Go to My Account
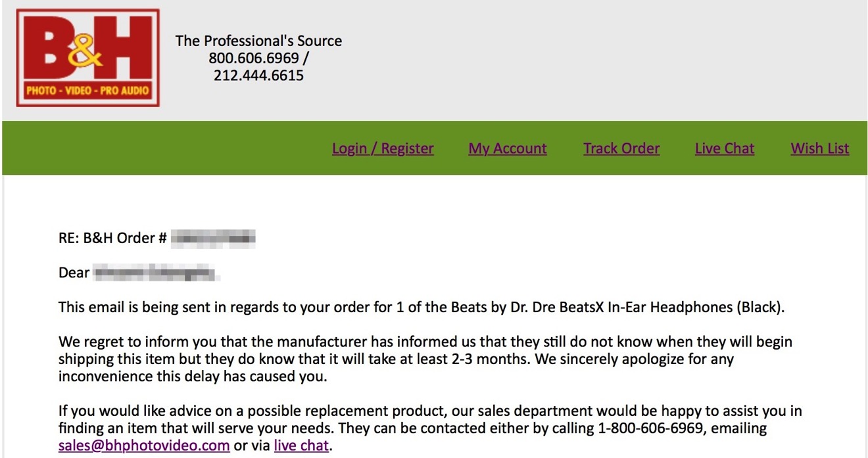Image resolution: width=868 pixels, height=458 pixels. (x=508, y=149)
